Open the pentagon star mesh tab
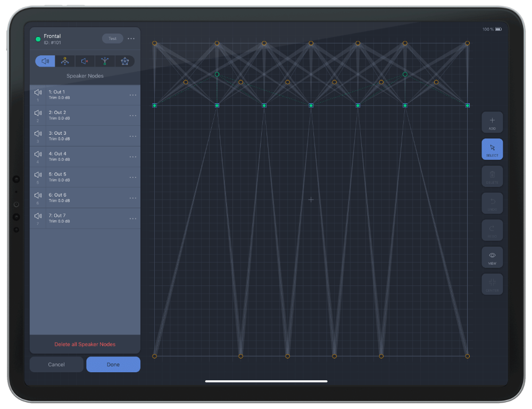 point(125,61)
